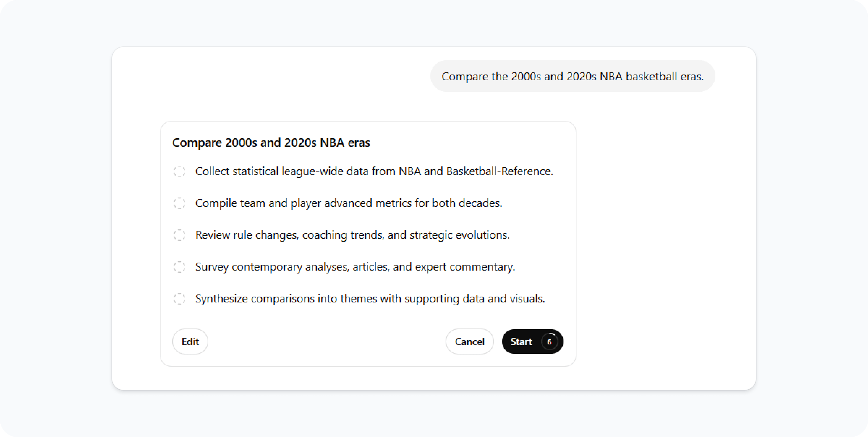Select the pending circle beside 'Review rule changes'
868x437 pixels.
click(179, 235)
